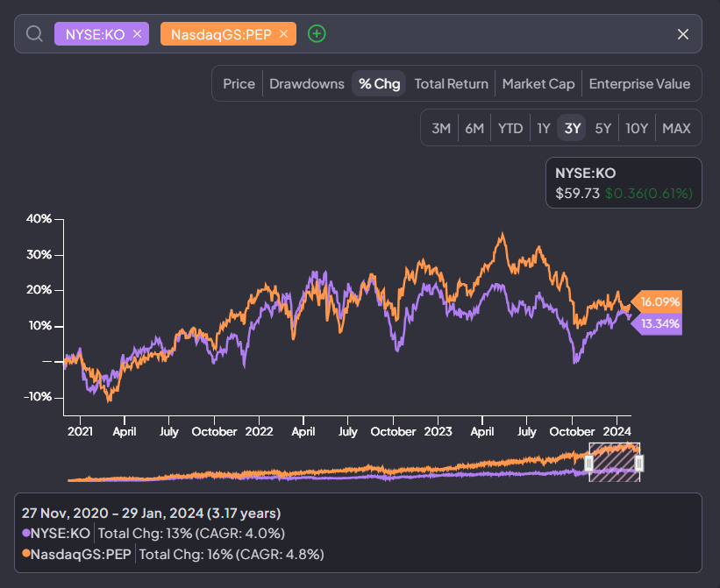Set time range to 5Y
This screenshot has height=588, width=720.
(x=602, y=128)
